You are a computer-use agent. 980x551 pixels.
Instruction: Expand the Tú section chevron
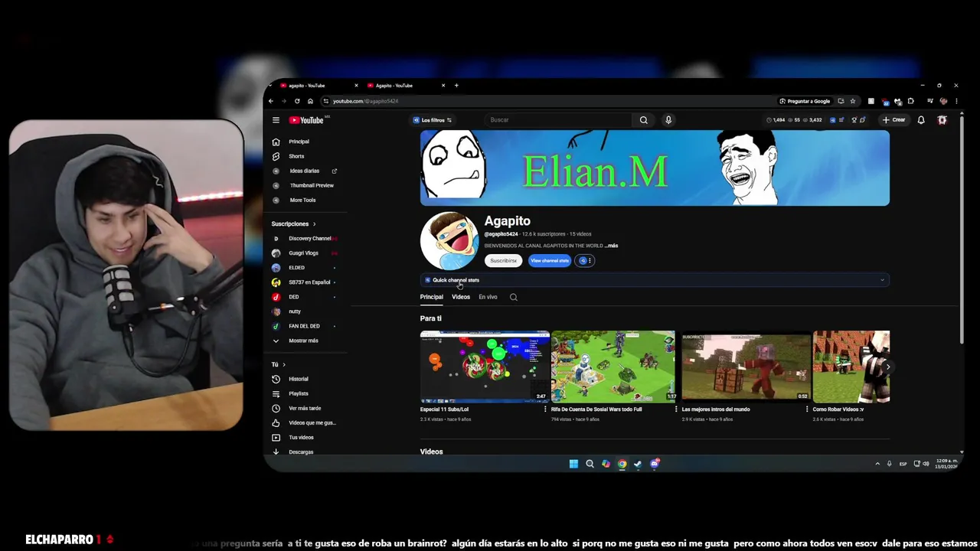284,365
